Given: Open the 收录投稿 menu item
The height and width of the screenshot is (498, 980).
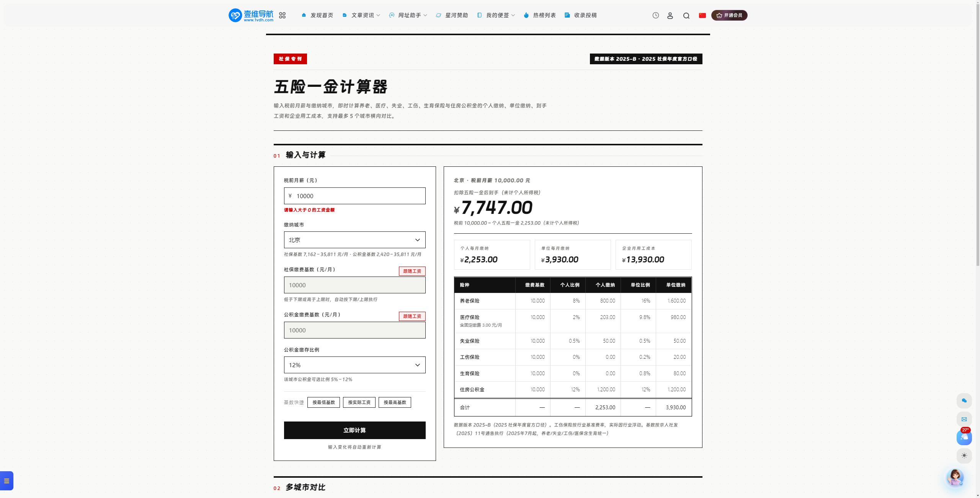Looking at the screenshot, I should point(581,15).
